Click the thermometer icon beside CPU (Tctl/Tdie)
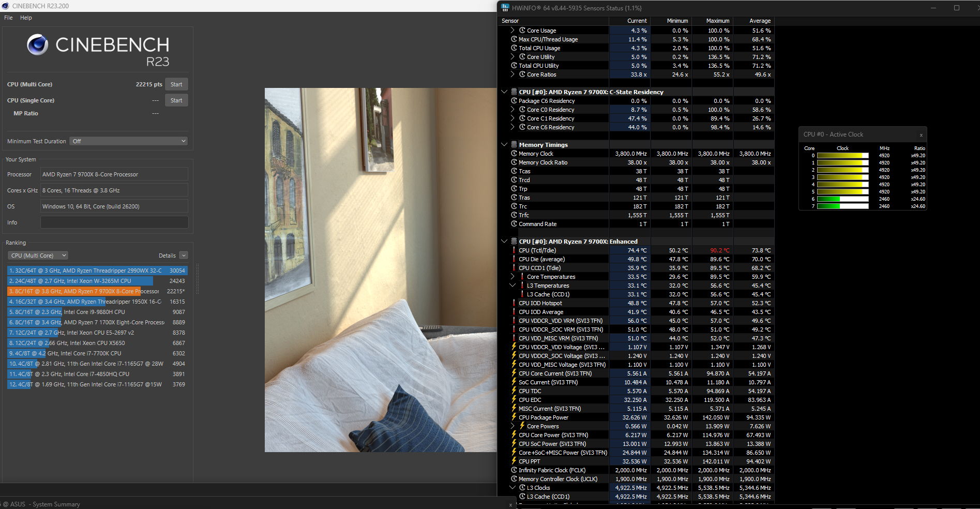The height and width of the screenshot is (509, 980). [x=514, y=250]
